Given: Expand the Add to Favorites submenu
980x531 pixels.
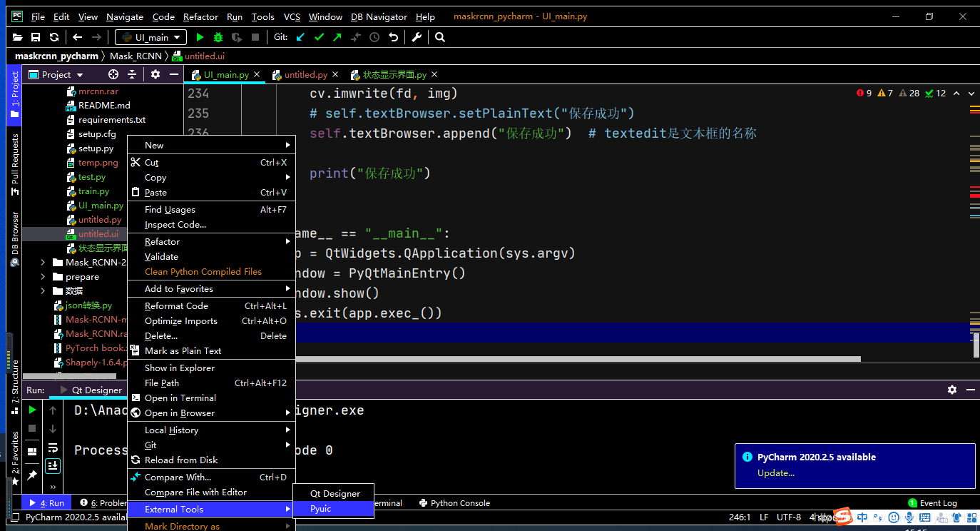Looking at the screenshot, I should coord(211,289).
